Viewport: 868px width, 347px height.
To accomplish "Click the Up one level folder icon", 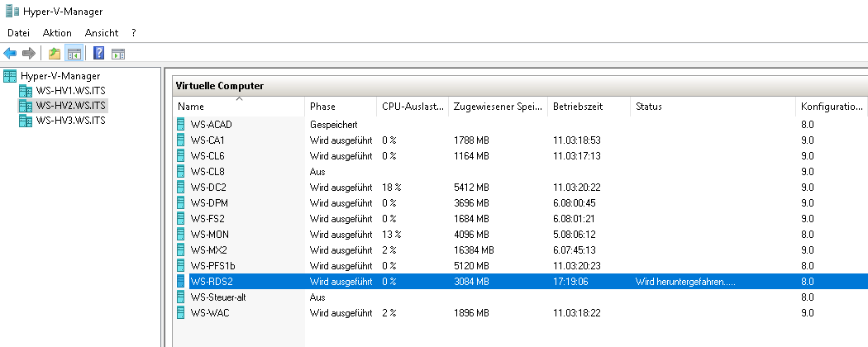I will [x=55, y=54].
